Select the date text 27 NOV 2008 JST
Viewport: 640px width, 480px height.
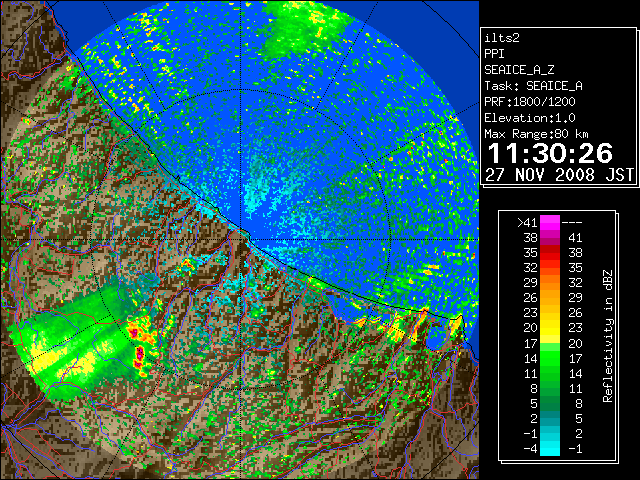559,175
